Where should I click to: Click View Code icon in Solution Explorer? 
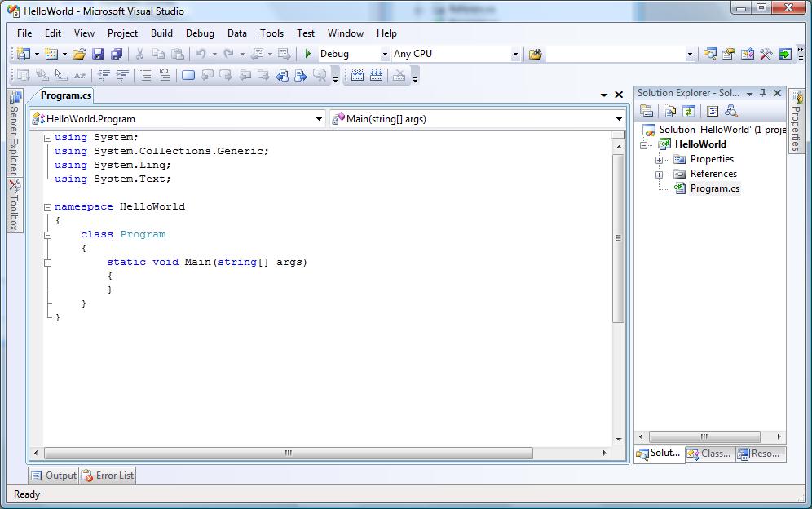coord(713,111)
